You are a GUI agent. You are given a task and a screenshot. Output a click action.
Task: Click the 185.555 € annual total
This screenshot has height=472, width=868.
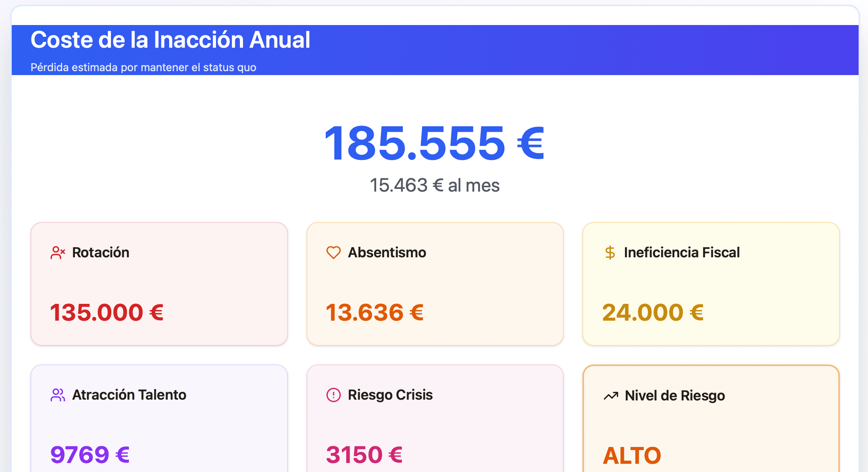tap(434, 143)
